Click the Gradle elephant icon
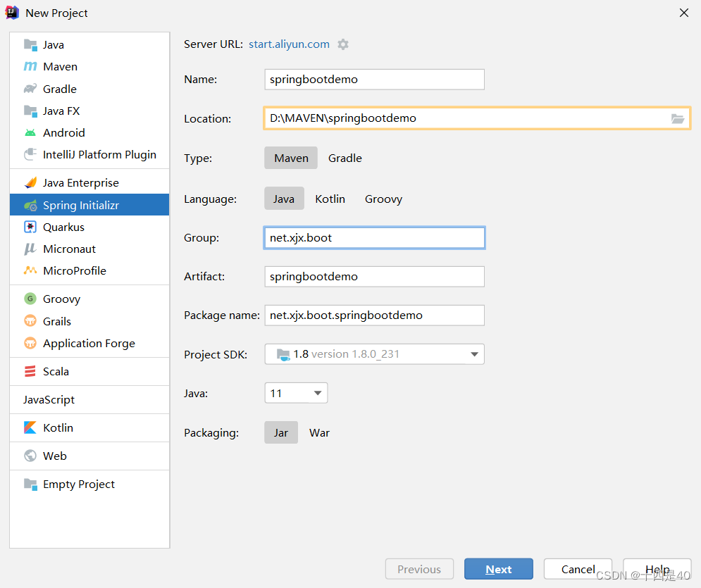The width and height of the screenshot is (701, 588). (x=30, y=89)
